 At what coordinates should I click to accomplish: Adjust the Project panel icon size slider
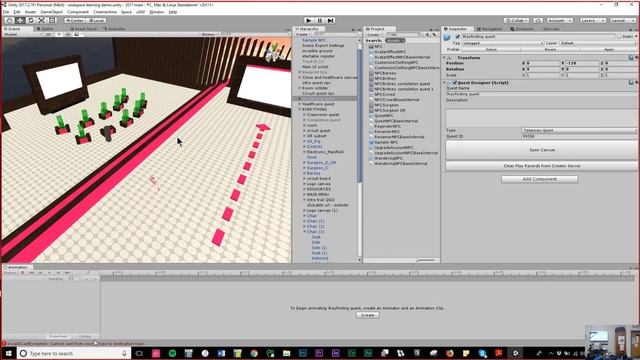(426, 260)
